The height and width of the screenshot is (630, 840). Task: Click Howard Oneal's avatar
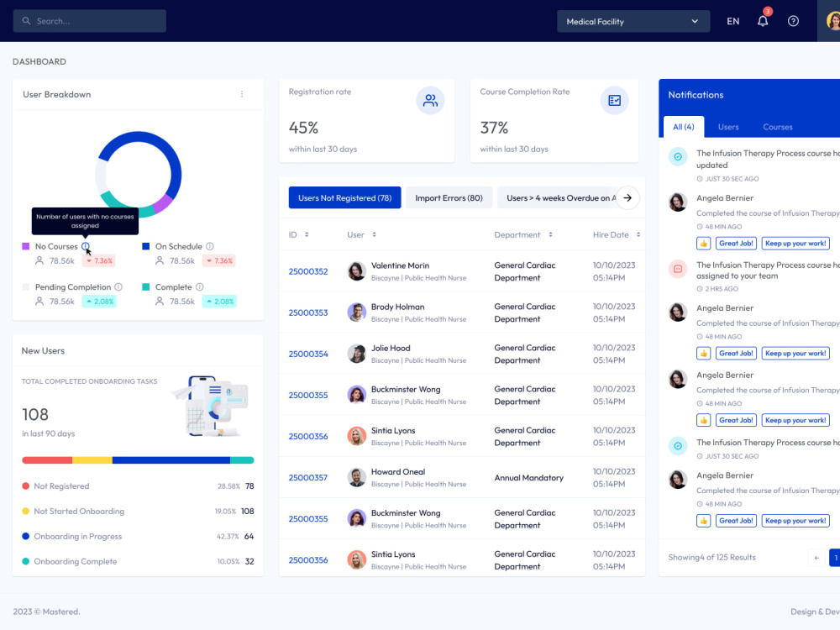coord(356,477)
